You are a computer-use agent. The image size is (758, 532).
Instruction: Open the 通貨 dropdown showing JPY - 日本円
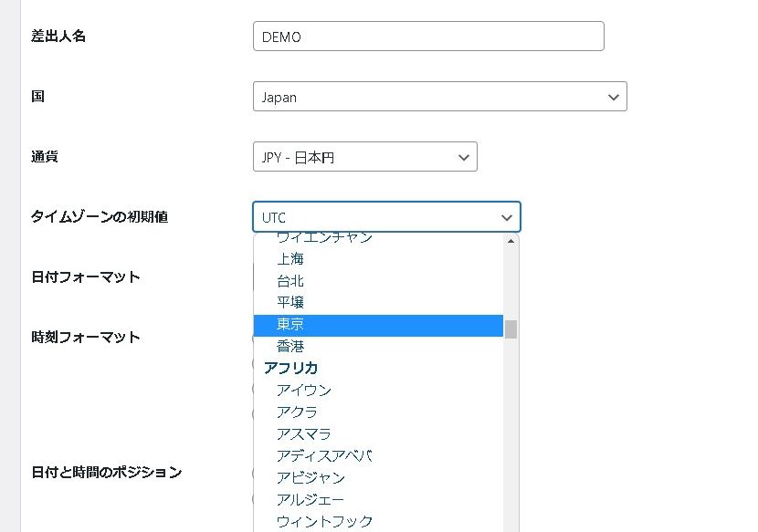coord(364,157)
